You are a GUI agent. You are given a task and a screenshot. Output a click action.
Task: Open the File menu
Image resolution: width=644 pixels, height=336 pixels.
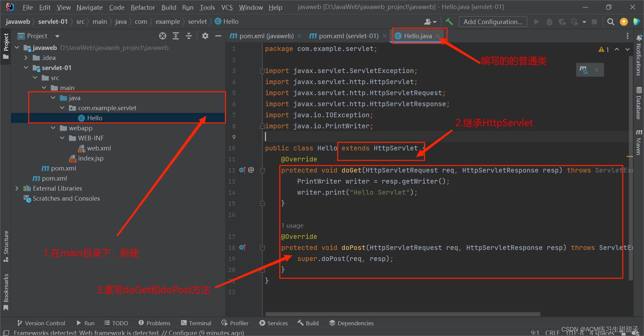[x=28, y=7]
